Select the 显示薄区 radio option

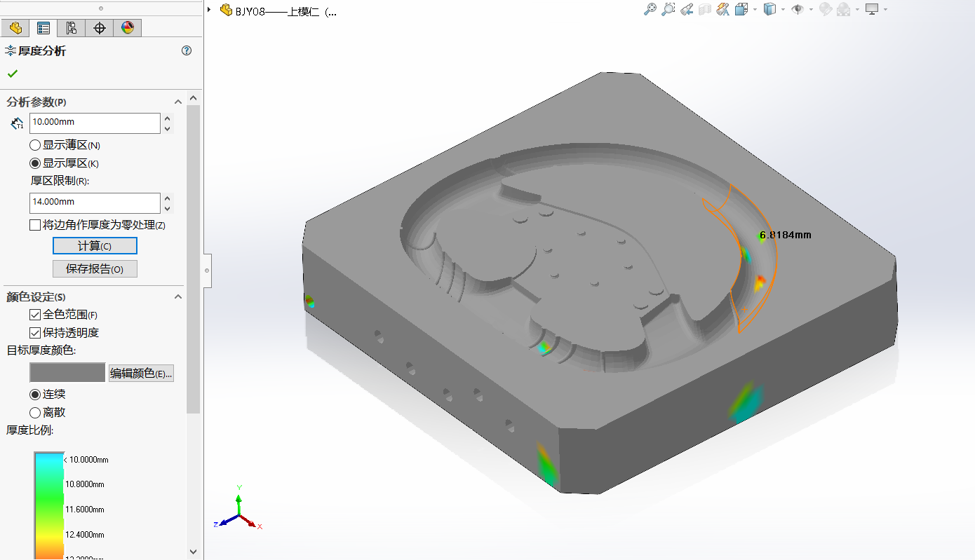(x=35, y=145)
